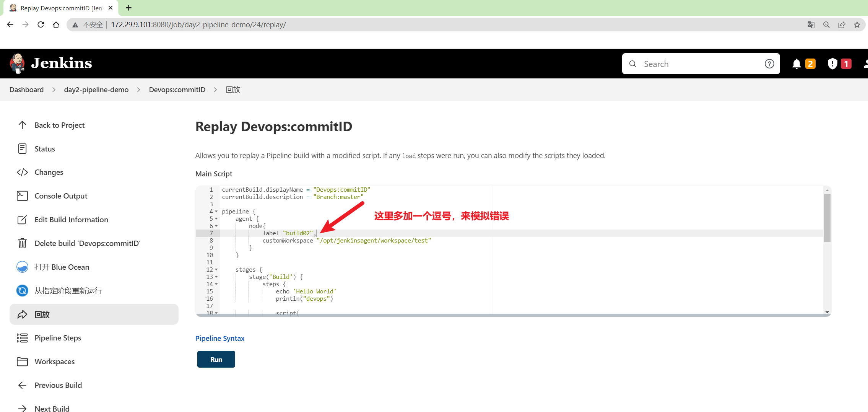Image resolution: width=868 pixels, height=412 pixels.
Task: Click the 回放 breadcrumb link
Action: tap(233, 90)
